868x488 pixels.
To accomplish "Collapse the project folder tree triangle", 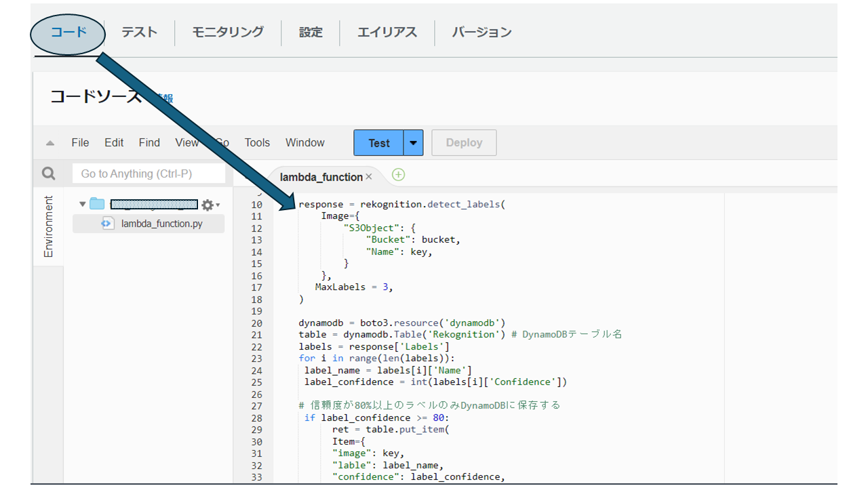I will click(81, 203).
